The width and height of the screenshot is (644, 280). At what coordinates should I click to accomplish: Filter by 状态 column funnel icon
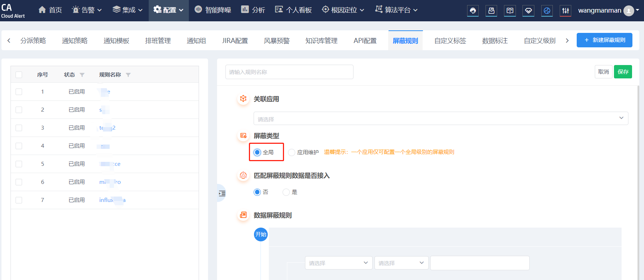82,75
